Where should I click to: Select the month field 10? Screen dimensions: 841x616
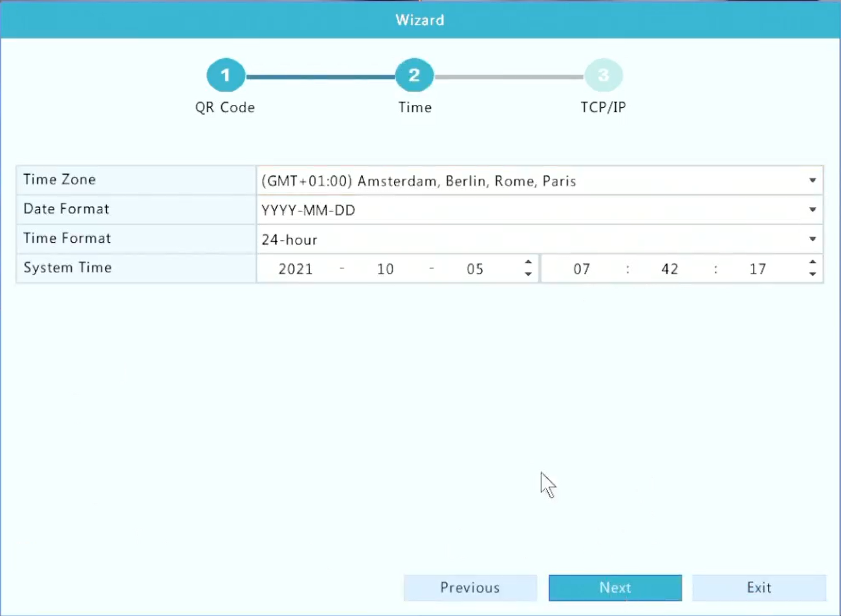386,269
